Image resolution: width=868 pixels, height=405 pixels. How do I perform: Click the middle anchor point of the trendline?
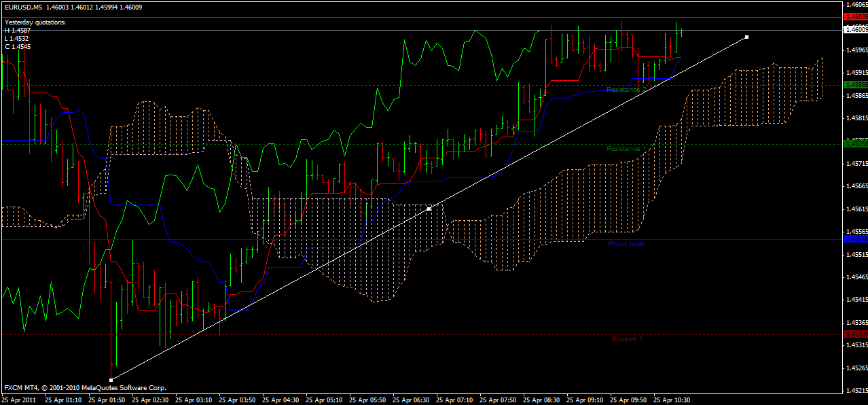429,208
